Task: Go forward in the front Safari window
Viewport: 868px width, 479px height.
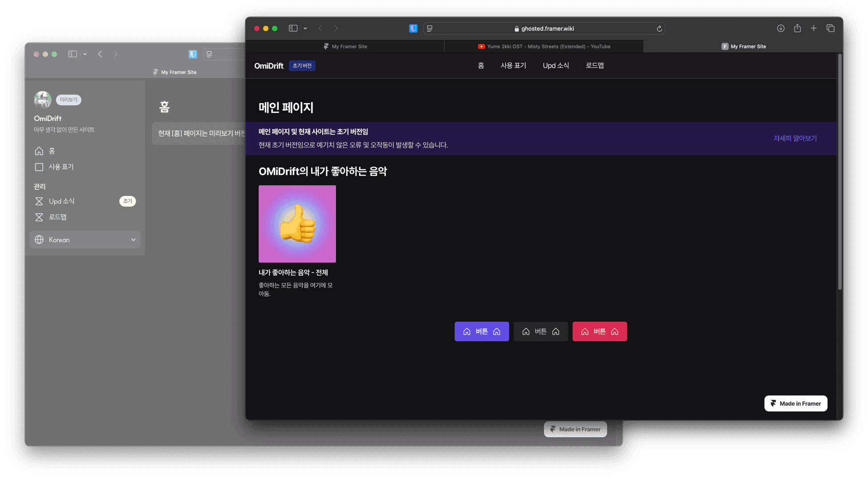Action: point(336,28)
